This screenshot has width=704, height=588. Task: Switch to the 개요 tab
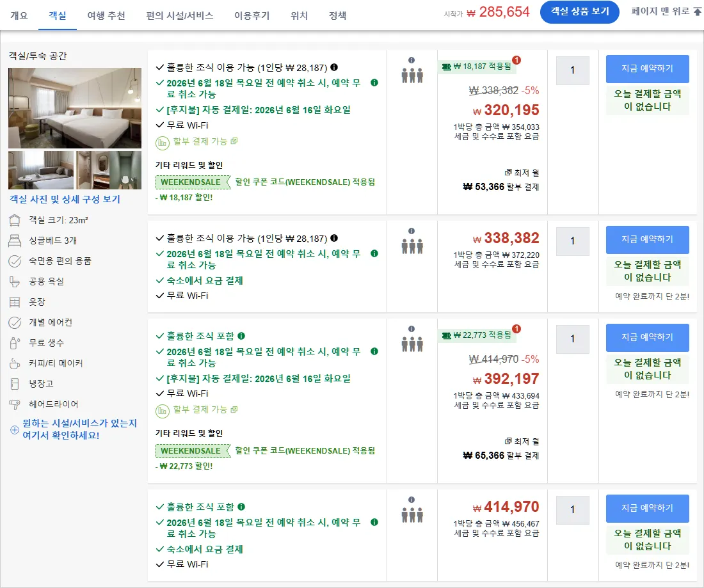(19, 15)
